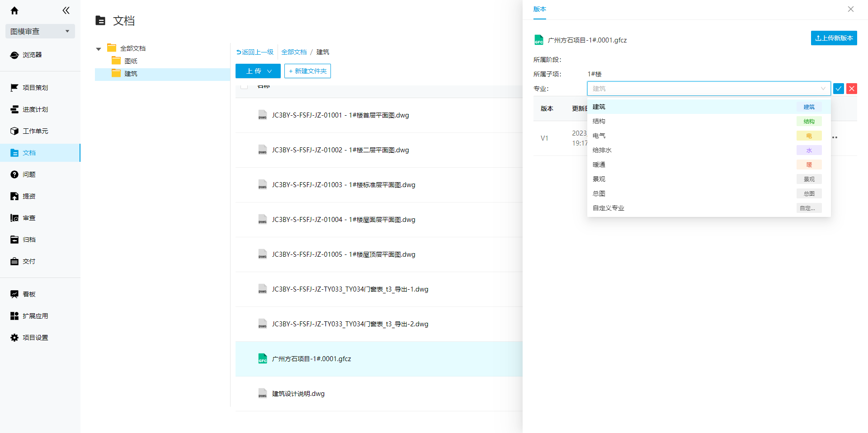Select 暖通 from the discipline list
The width and height of the screenshot is (868, 433).
[709, 165]
